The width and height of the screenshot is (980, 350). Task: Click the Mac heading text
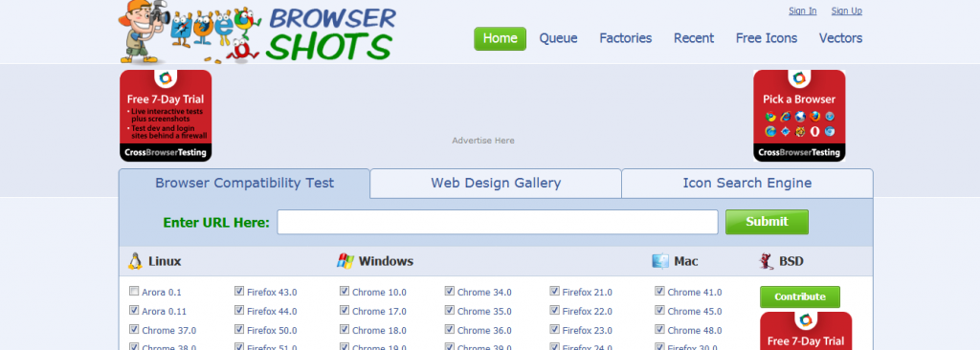pos(685,261)
